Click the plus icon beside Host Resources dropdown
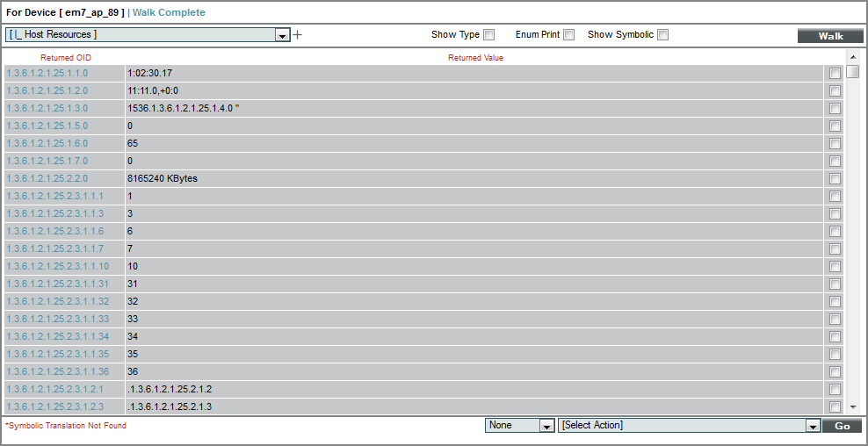This screenshot has height=446, width=868. point(297,35)
